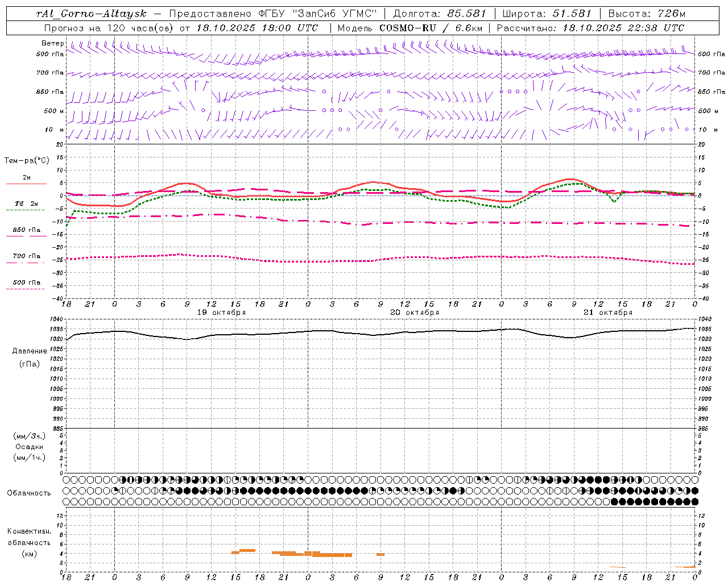Click the '21 октября' date label
Image resolution: width=728 pixels, height=582 pixels.
pyautogui.click(x=608, y=313)
